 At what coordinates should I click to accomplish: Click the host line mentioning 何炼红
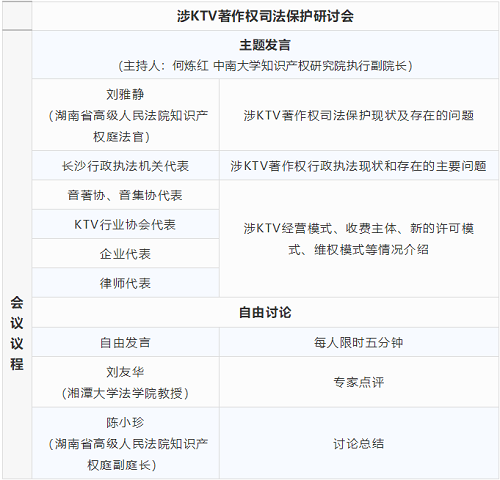pos(265,66)
